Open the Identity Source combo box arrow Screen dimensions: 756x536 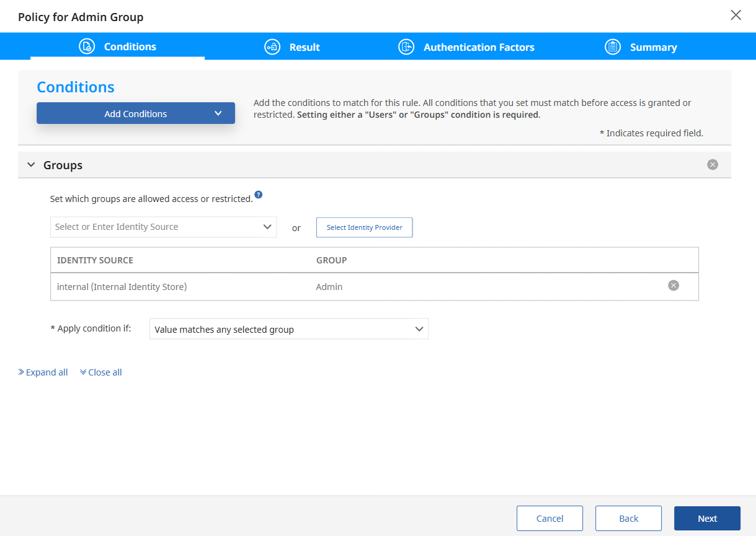[x=267, y=227]
